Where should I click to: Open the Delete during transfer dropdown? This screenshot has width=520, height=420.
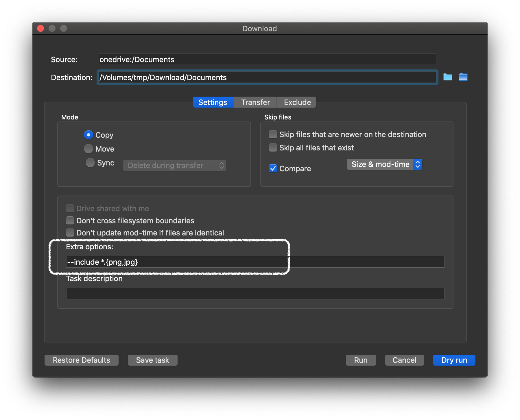pos(175,165)
